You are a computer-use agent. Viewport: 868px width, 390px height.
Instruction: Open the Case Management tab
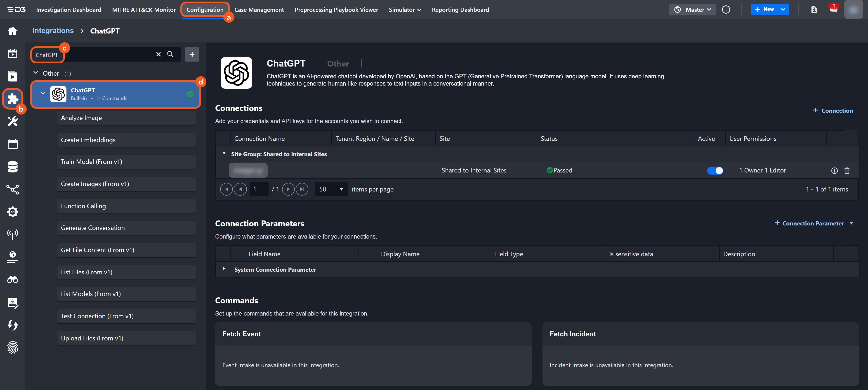(x=259, y=10)
